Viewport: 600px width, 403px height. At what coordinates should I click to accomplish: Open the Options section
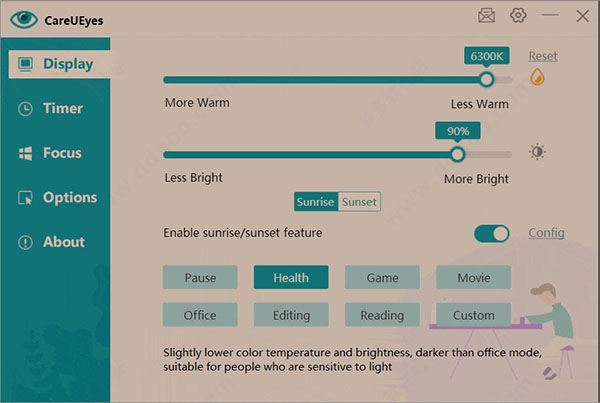click(x=55, y=197)
